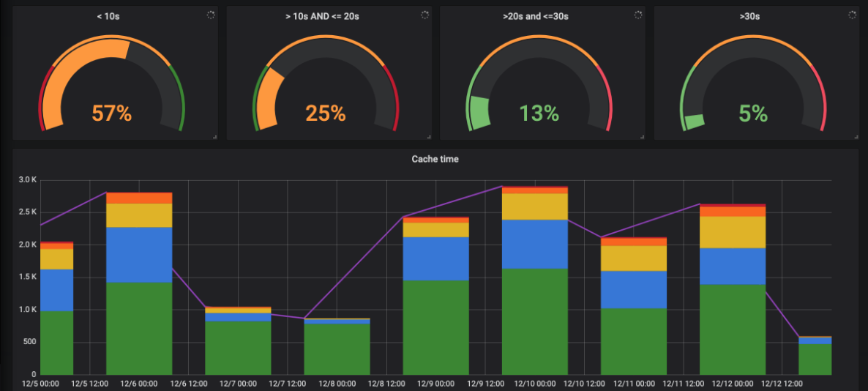The height and width of the screenshot is (391, 868).
Task: Expand the ">20s and <=30s" panel title menu
Action: tap(539, 15)
